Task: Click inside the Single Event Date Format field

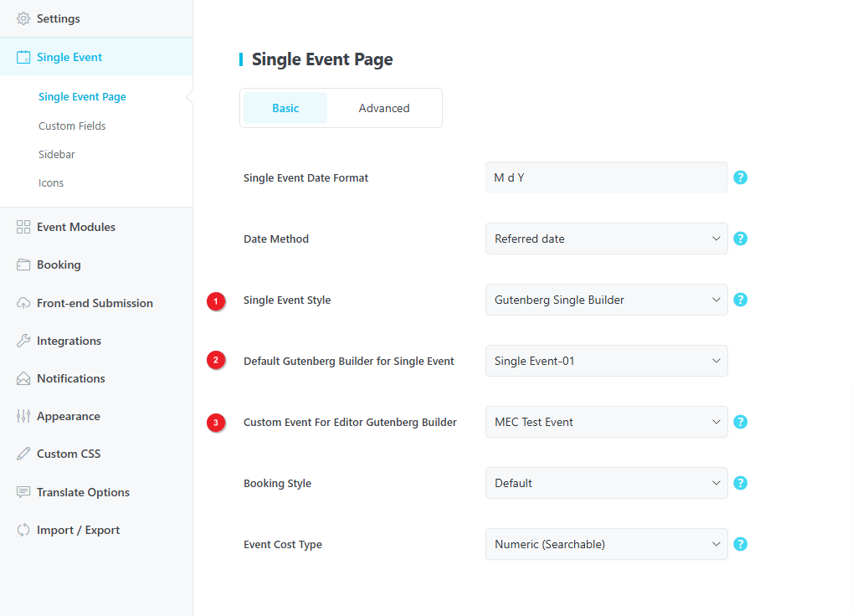Action: [x=606, y=177]
